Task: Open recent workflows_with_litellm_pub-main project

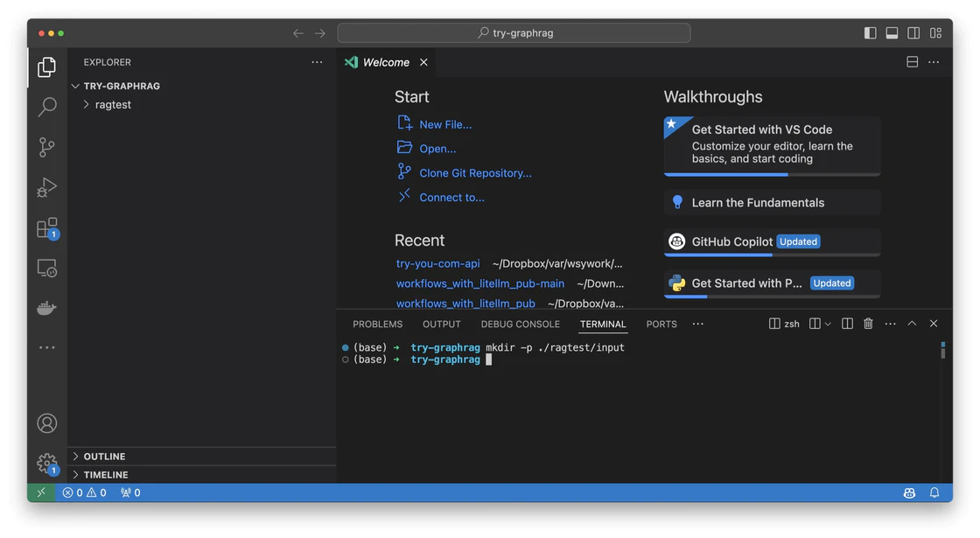Action: tap(480, 283)
